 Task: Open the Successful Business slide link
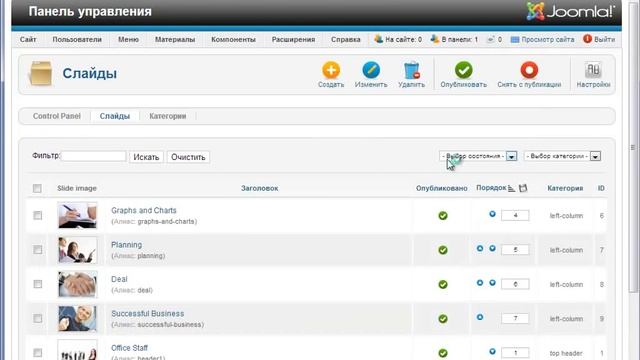pyautogui.click(x=147, y=313)
